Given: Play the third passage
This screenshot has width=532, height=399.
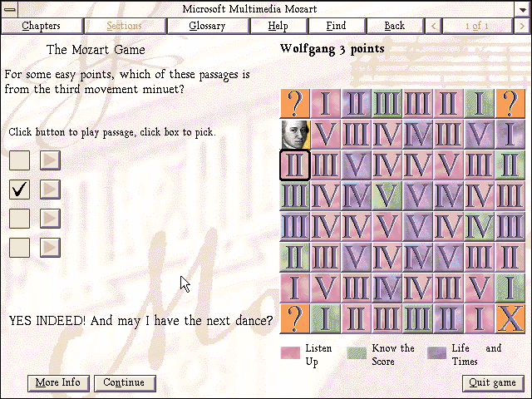Looking at the screenshot, I should 50,218.
